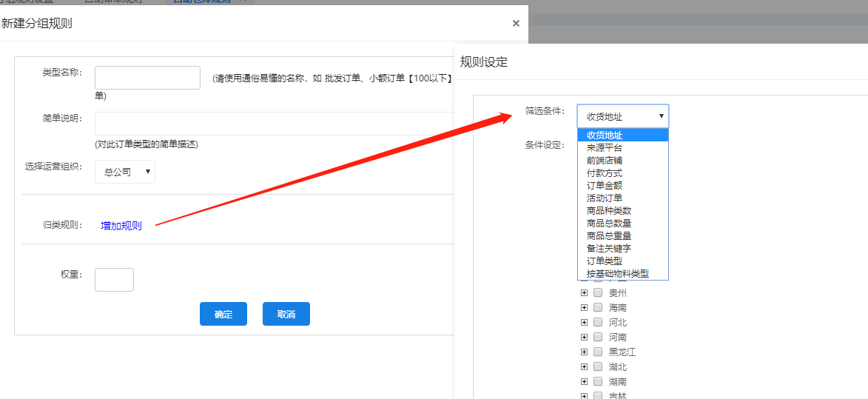Image resolution: width=868 pixels, height=399 pixels.
Task: Click the 贵州 province label
Action: coord(618,292)
